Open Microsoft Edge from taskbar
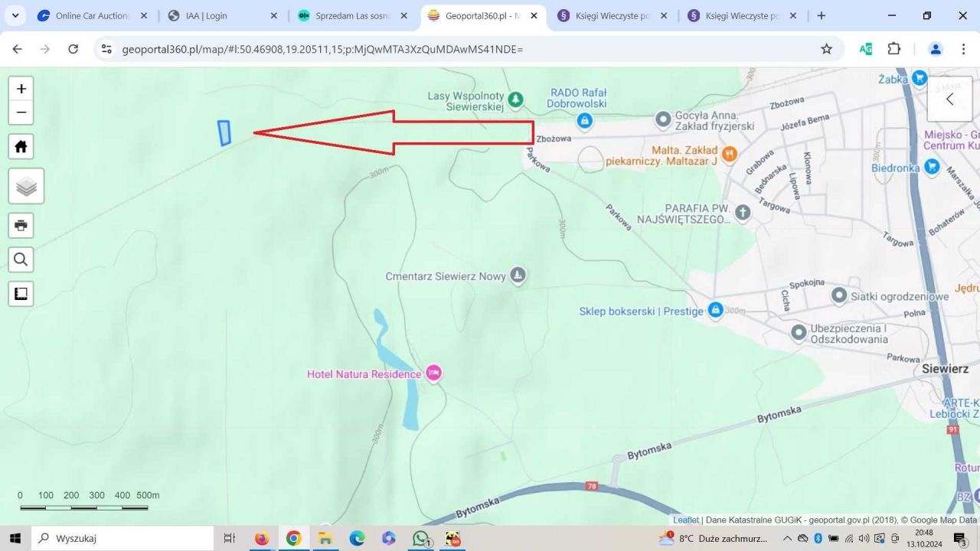This screenshot has height=551, width=980. pos(357,538)
